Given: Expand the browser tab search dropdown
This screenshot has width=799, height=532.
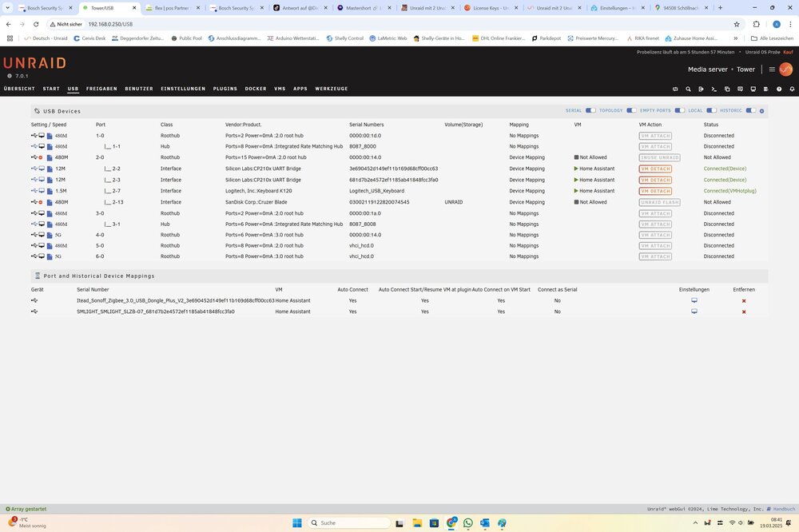Looking at the screenshot, I should [x=8, y=8].
